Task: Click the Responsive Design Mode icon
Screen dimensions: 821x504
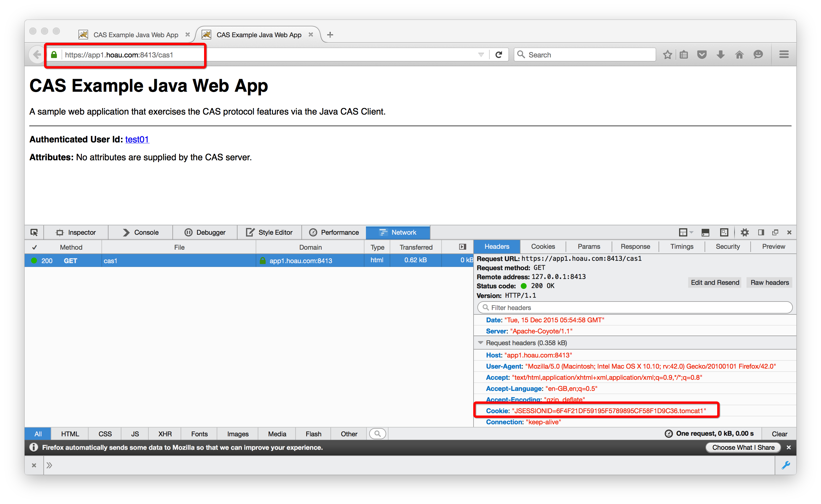Action: click(724, 232)
